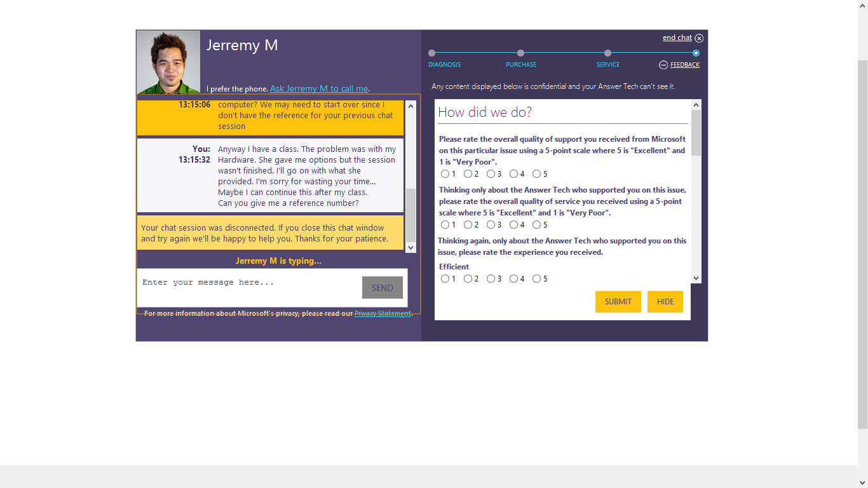
Task: Select the DIAGNOSIS step in progress bar
Action: (444, 65)
